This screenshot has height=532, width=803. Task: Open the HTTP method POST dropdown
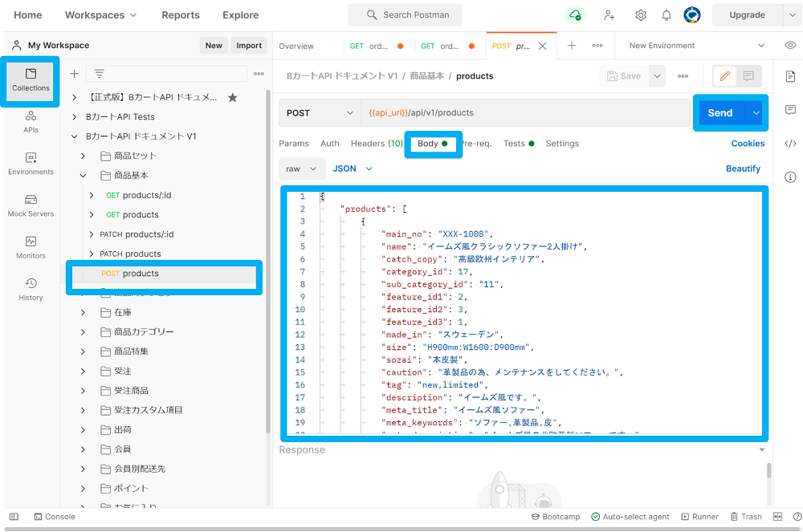pos(320,112)
